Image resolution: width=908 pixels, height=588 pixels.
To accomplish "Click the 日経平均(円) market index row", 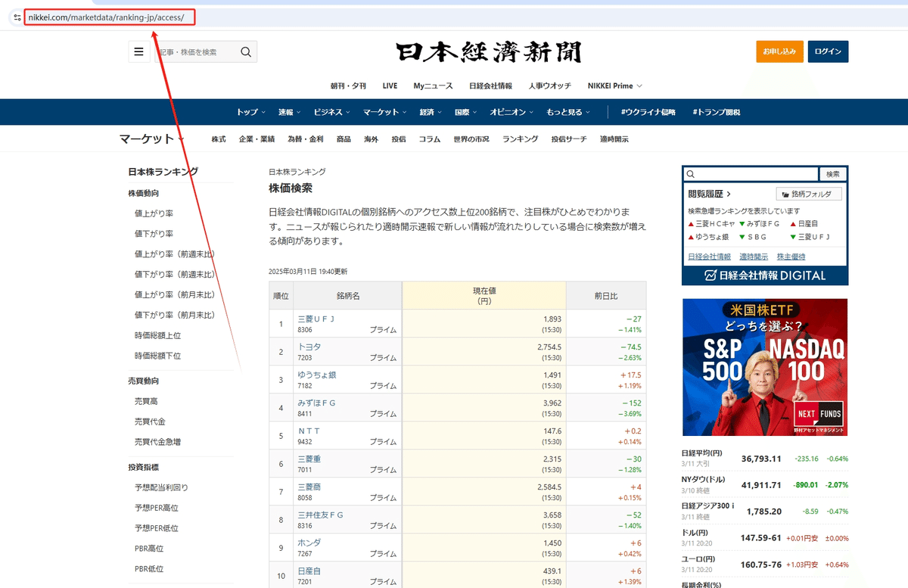I will [x=765, y=458].
